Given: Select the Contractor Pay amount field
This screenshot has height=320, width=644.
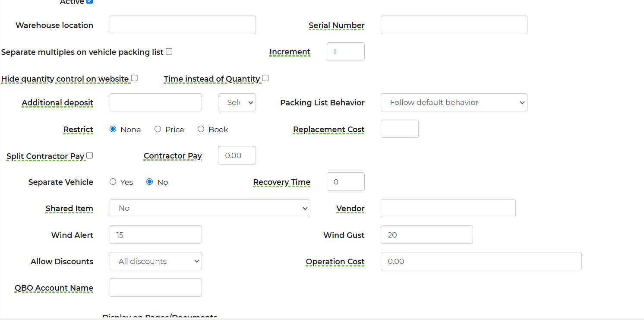Looking at the screenshot, I should 237,155.
